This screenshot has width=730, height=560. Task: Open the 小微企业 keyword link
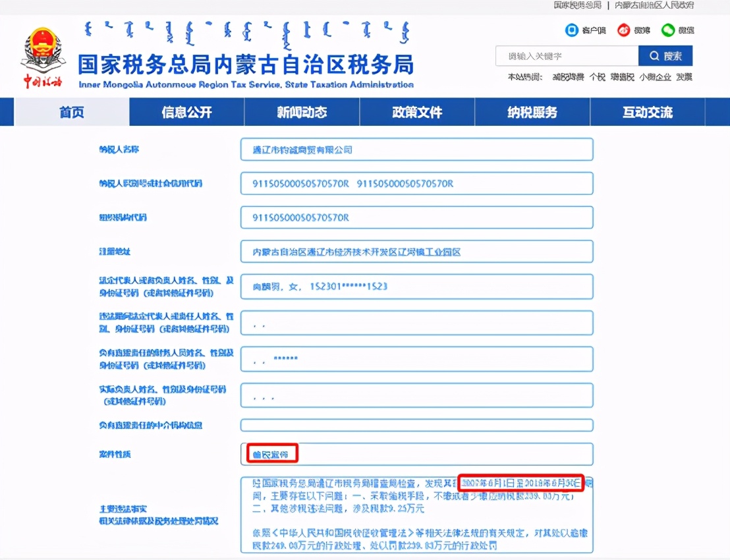(656, 76)
